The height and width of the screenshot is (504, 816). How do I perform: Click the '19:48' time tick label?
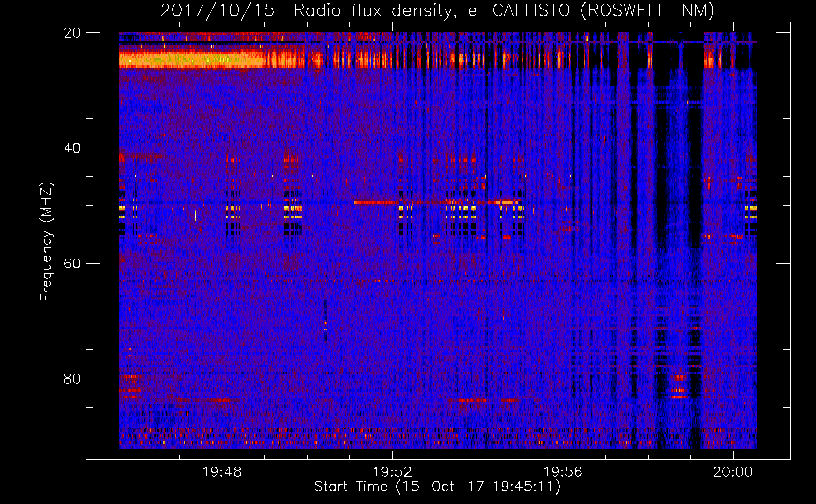[x=222, y=472]
